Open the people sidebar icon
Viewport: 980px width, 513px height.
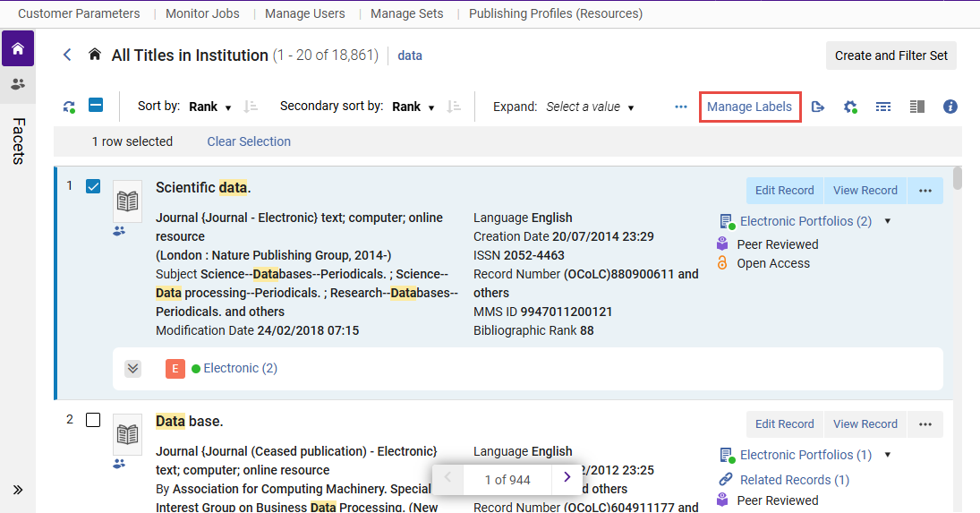tap(18, 84)
